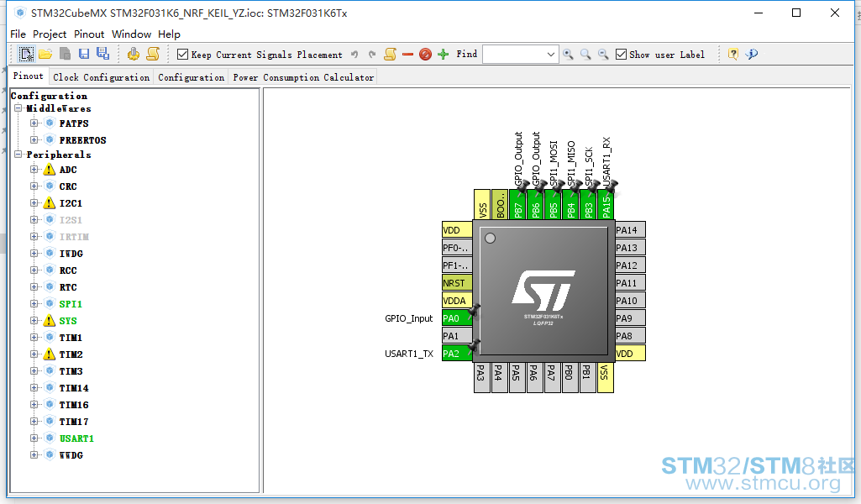Expand the TIM1 peripheral node

tap(34, 337)
